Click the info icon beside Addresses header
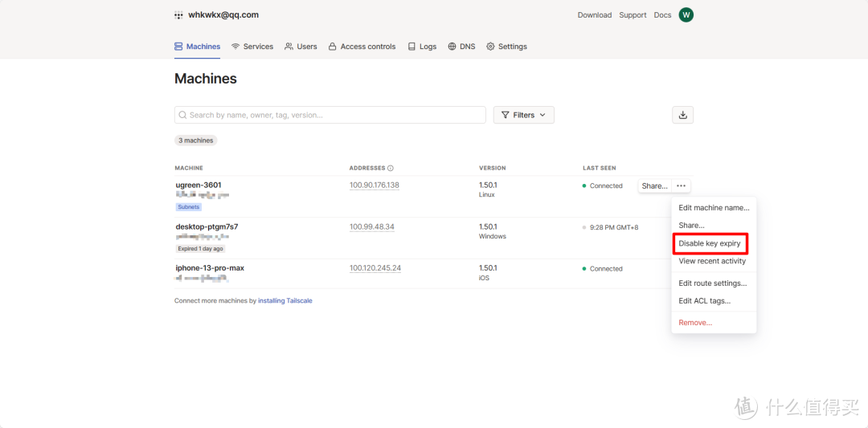This screenshot has height=428, width=868. [x=391, y=169]
